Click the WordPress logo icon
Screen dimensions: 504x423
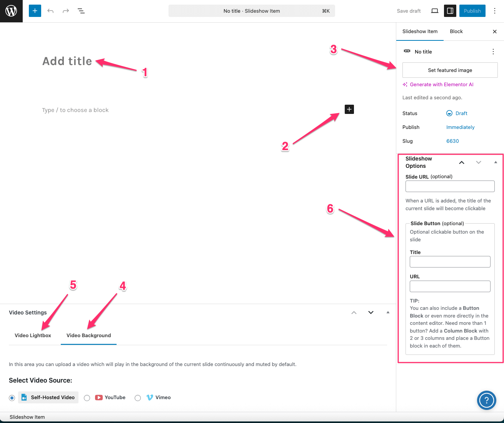11,11
